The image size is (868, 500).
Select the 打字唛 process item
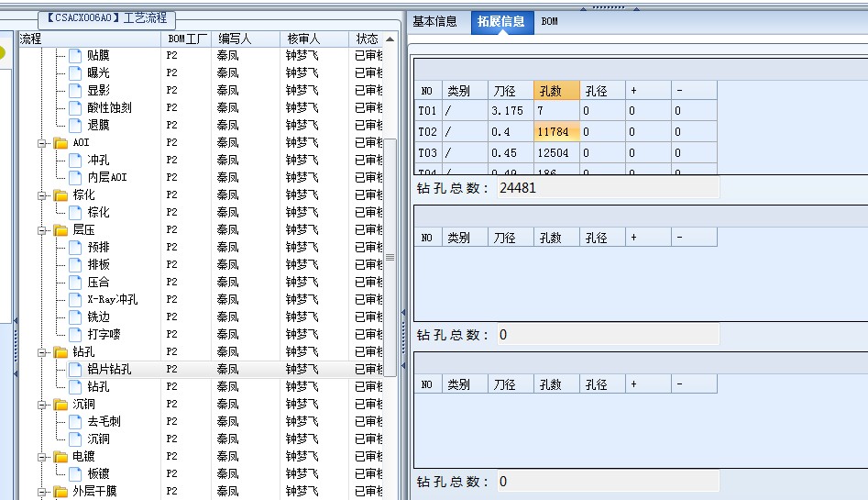tap(103, 335)
